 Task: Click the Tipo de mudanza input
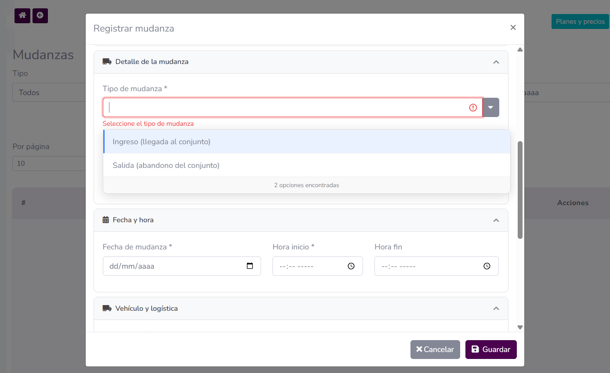(x=292, y=107)
